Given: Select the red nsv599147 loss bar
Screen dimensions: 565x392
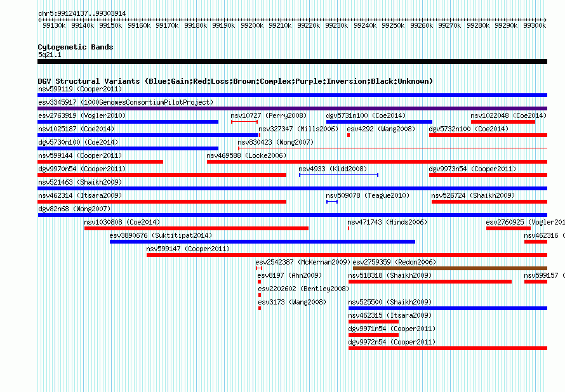Looking at the screenshot, I should point(347,255).
